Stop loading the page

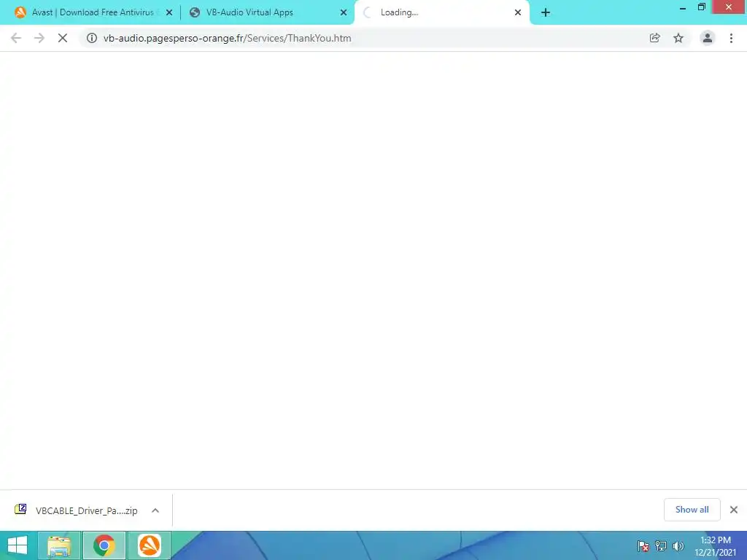click(x=63, y=38)
